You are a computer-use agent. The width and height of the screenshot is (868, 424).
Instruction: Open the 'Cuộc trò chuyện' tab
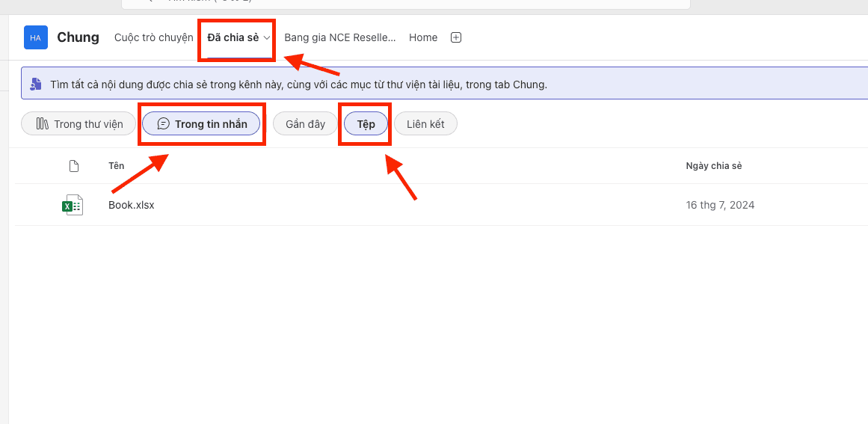tap(153, 37)
